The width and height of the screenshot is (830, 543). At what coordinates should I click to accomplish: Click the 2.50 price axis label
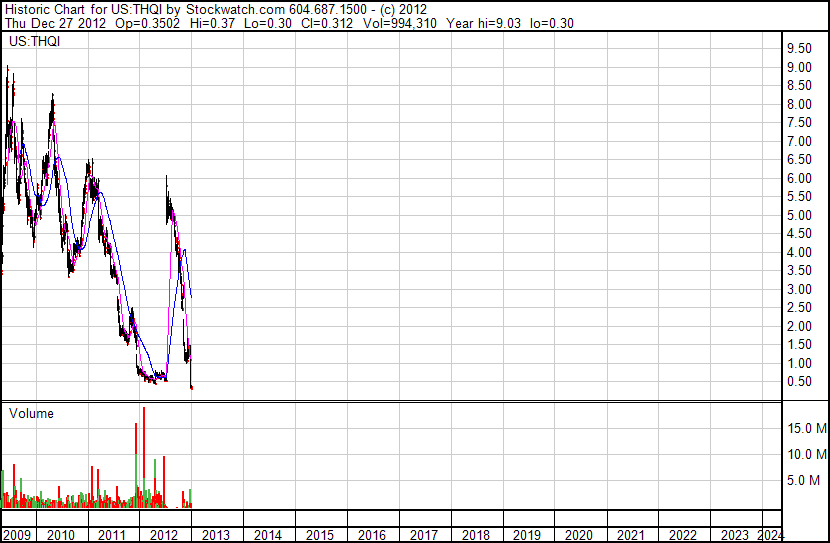(x=799, y=307)
